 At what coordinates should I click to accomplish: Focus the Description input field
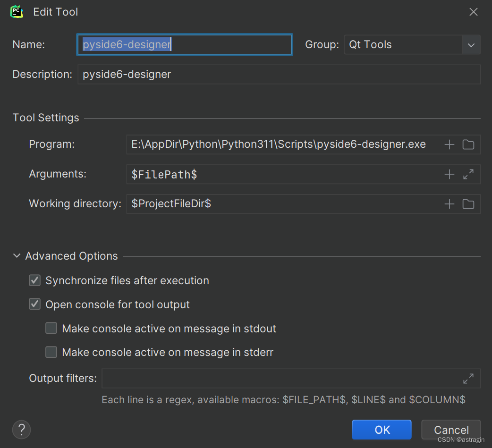point(279,75)
